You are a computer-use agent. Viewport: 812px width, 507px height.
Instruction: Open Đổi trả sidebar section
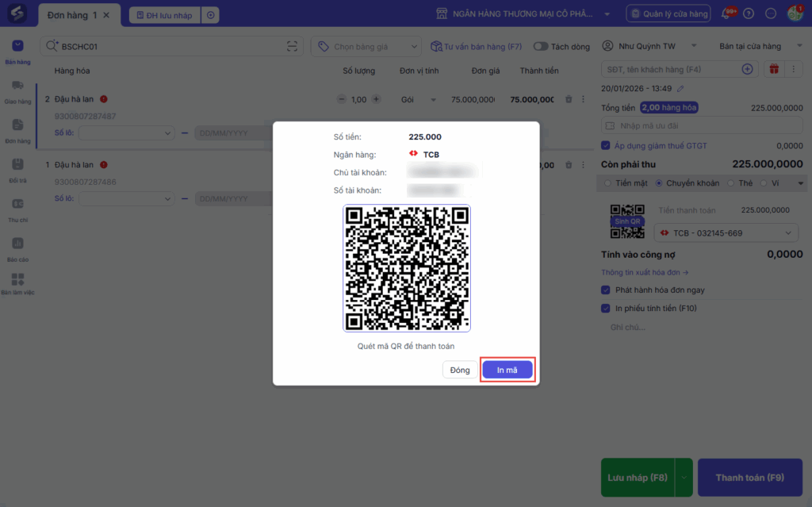click(x=17, y=171)
